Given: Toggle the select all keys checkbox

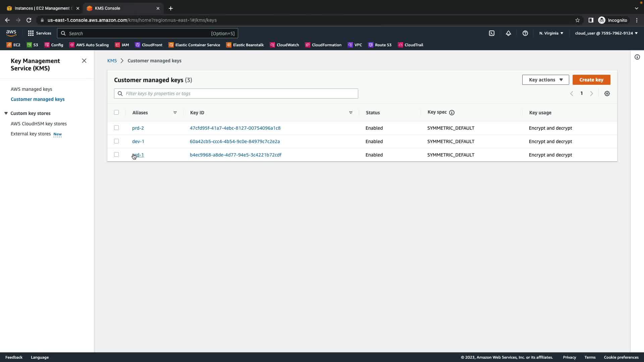Looking at the screenshot, I should coord(116,112).
